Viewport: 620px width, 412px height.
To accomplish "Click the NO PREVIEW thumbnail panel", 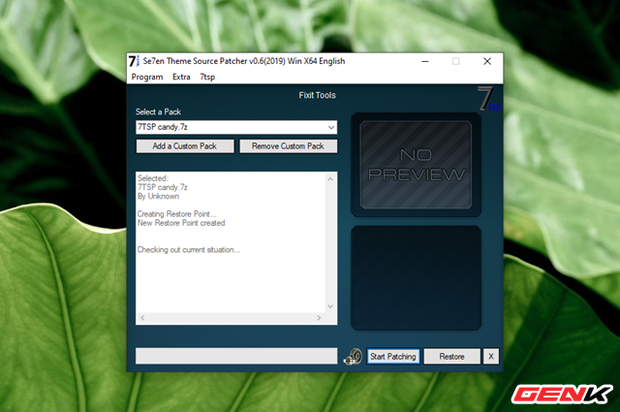I will (415, 164).
